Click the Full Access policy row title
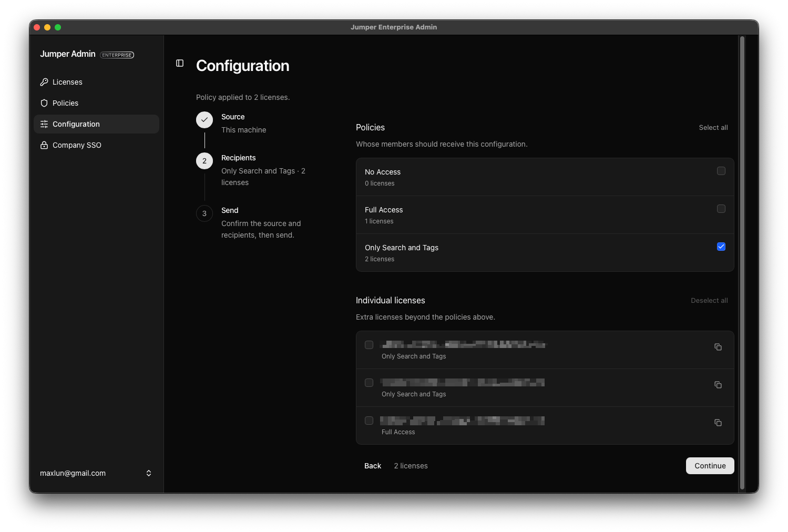The image size is (788, 532). pos(384,210)
